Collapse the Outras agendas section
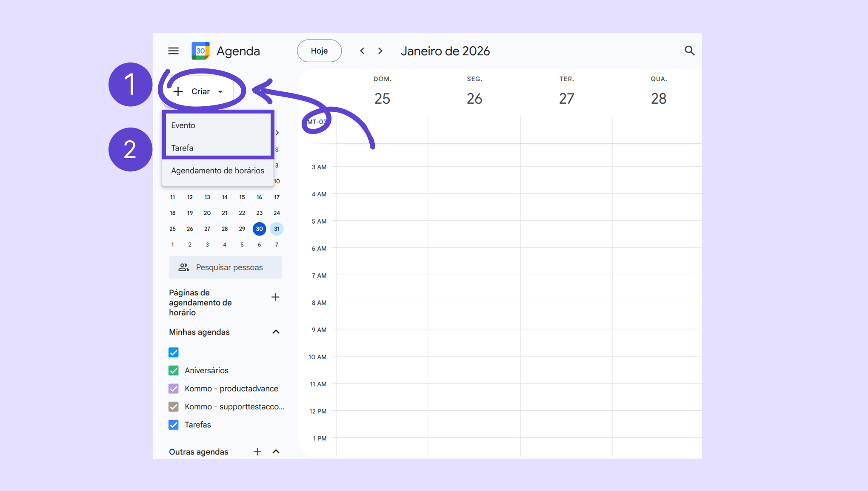The height and width of the screenshot is (491, 868). (x=276, y=451)
